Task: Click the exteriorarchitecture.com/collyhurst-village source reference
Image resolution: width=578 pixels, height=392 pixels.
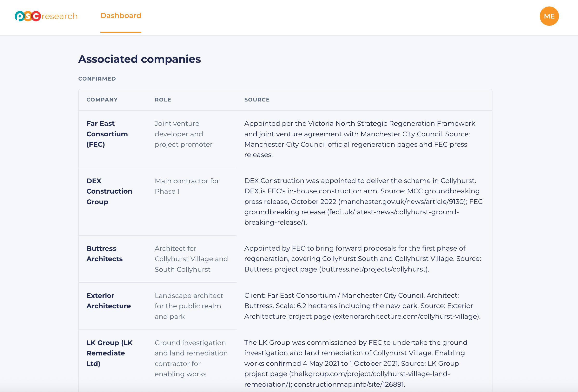Action: [406, 316]
